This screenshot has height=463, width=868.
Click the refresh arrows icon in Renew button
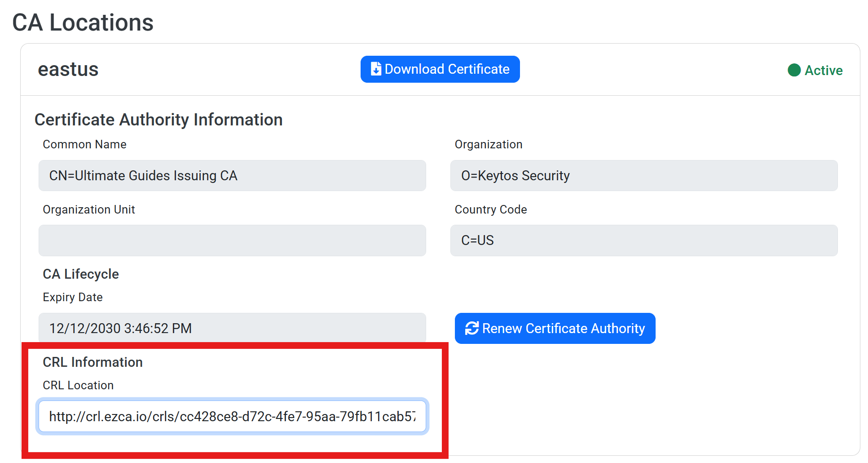click(472, 328)
